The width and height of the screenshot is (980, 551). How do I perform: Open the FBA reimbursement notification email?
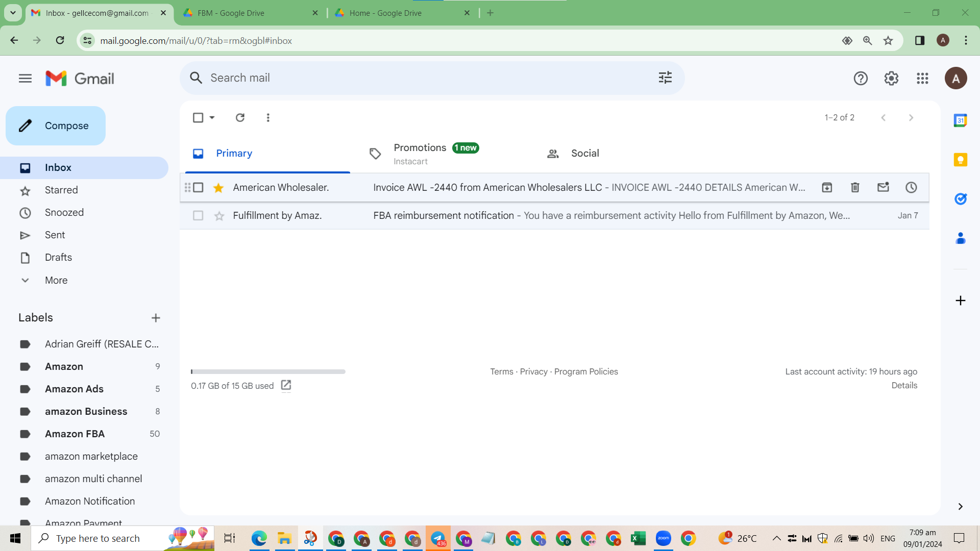coord(554,216)
